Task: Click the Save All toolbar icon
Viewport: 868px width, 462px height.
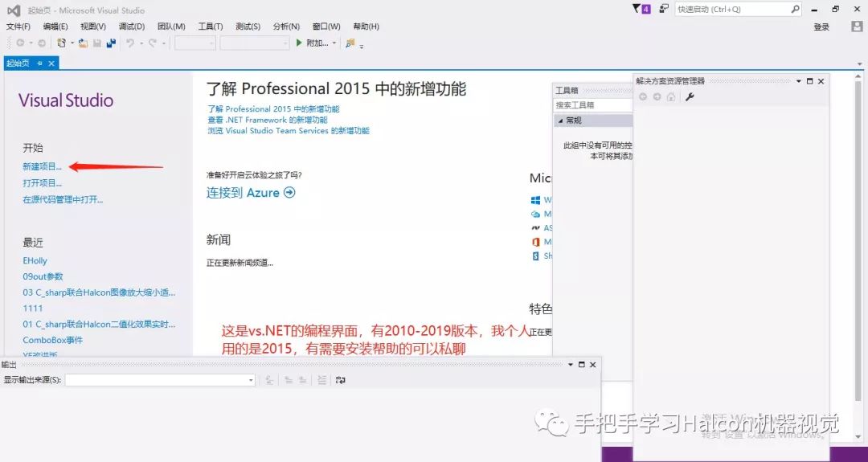Action: (111, 43)
